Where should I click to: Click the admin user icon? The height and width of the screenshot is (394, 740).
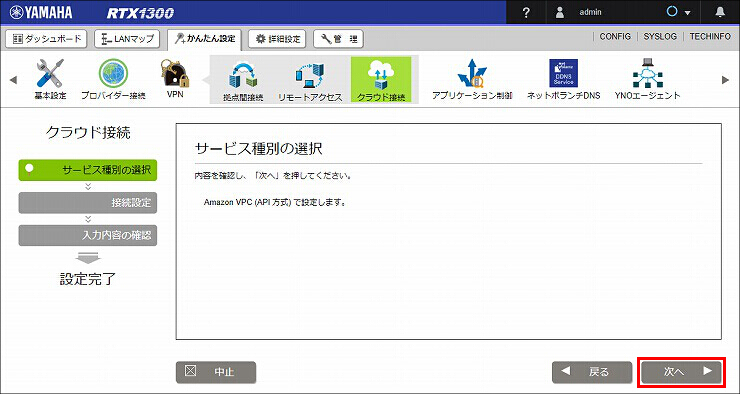(560, 13)
